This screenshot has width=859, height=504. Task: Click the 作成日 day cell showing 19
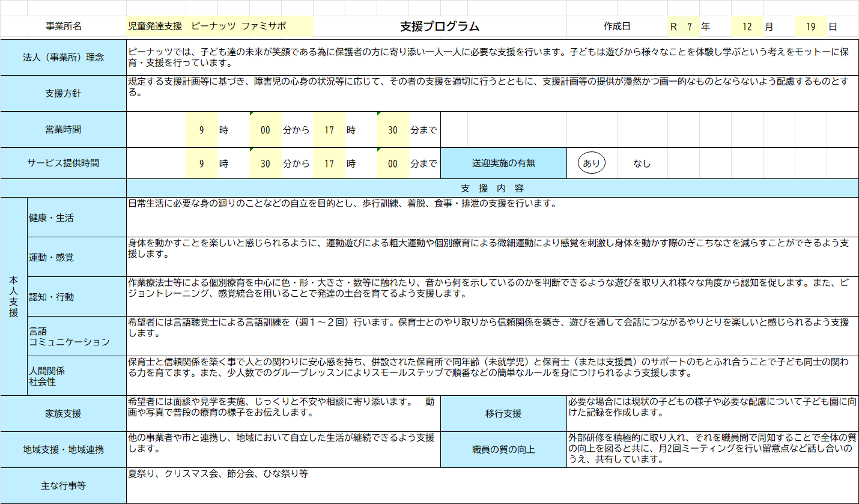(x=810, y=27)
